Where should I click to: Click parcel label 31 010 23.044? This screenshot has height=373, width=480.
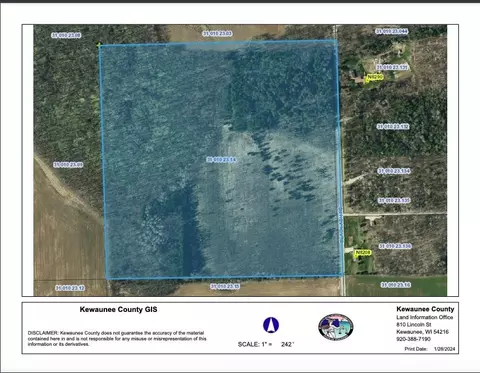point(392,31)
